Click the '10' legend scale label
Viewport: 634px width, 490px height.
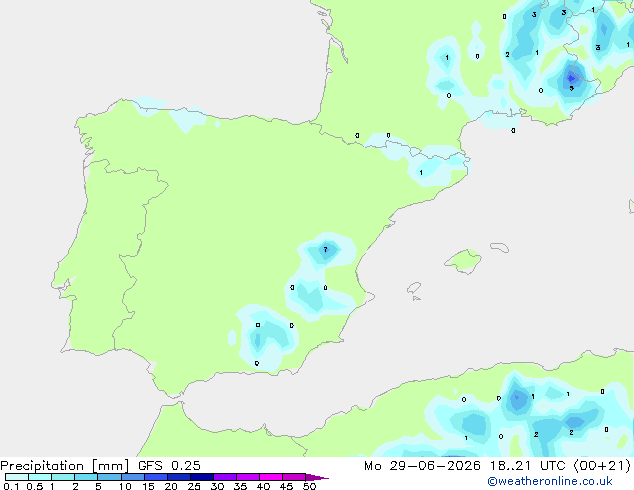pos(125,486)
